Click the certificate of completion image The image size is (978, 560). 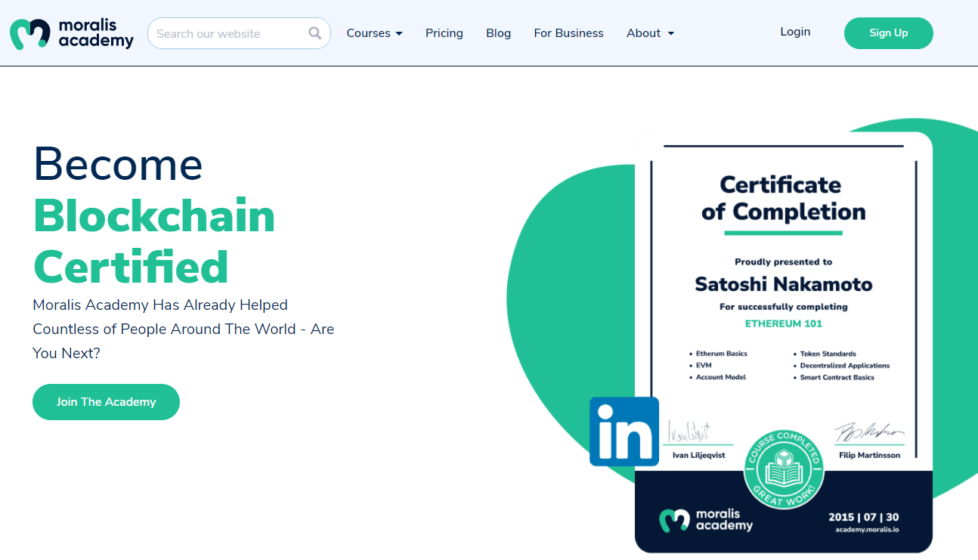pyautogui.click(x=784, y=343)
